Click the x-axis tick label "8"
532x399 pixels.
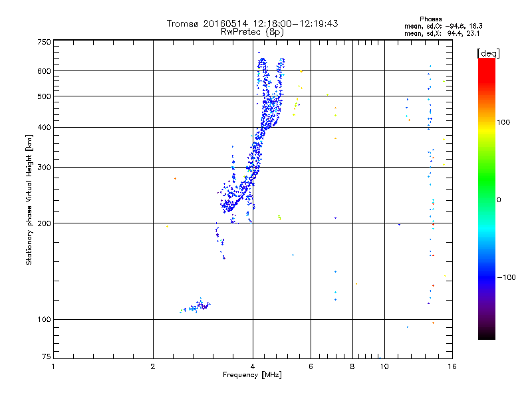[352, 366]
